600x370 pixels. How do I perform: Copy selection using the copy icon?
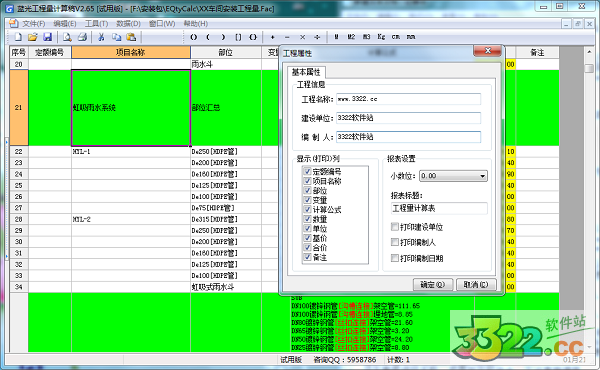coord(116,37)
